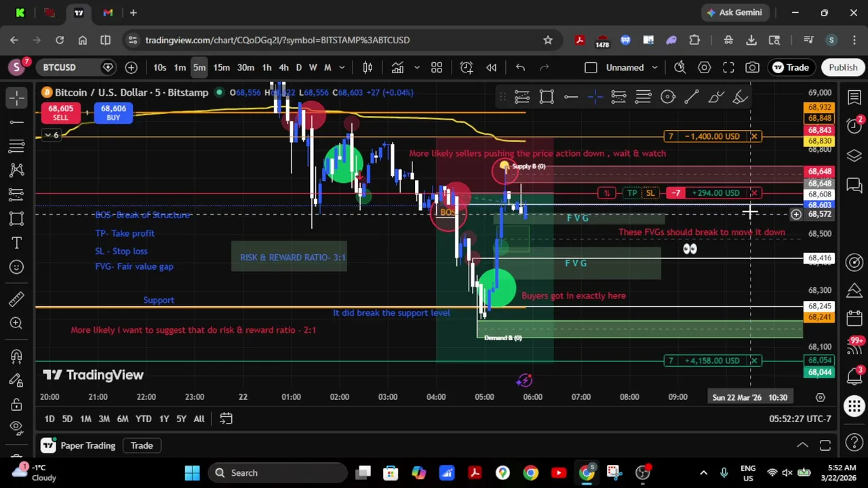Close the +294.00 USD position

753,193
